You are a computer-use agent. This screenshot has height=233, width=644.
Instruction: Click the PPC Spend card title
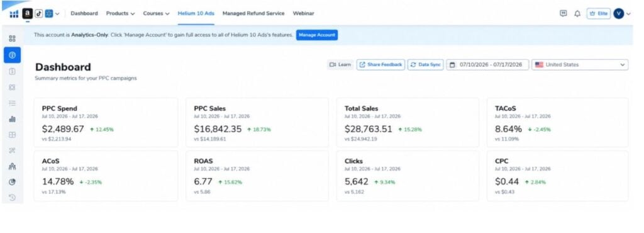pyautogui.click(x=60, y=108)
